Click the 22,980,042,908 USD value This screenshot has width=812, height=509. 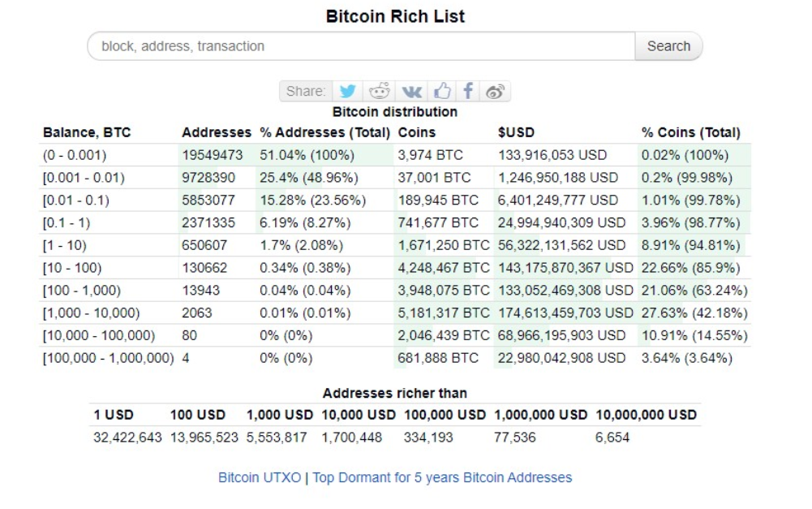click(x=562, y=358)
